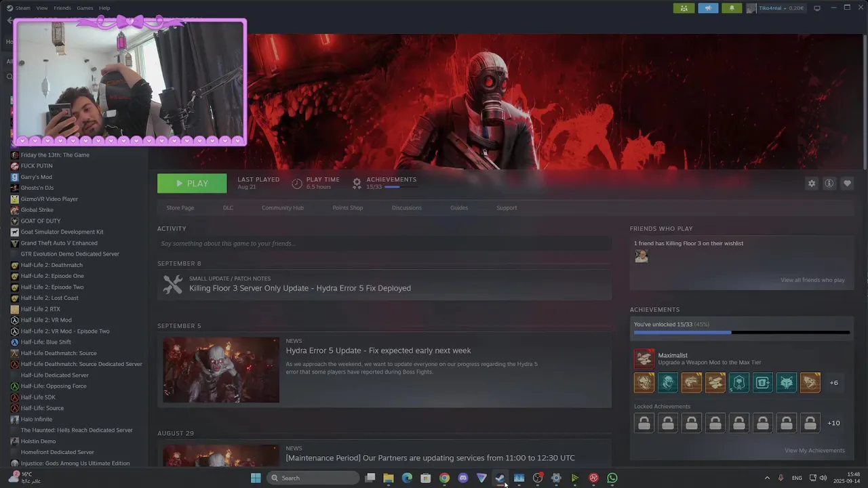Open File Explorer from taskbar
This screenshot has height=488, width=868.
click(x=389, y=478)
